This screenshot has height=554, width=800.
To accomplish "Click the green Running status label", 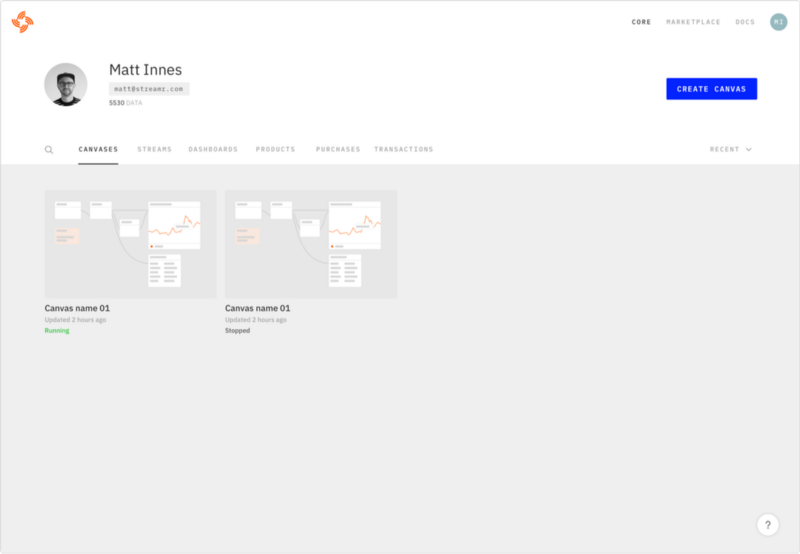I will point(57,331).
